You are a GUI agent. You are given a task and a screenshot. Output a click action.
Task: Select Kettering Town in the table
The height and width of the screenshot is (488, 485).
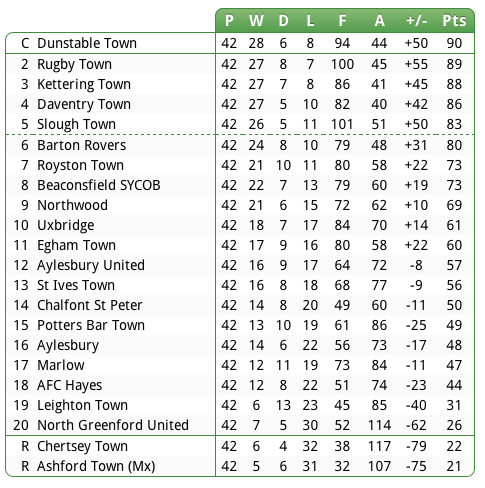84,84
